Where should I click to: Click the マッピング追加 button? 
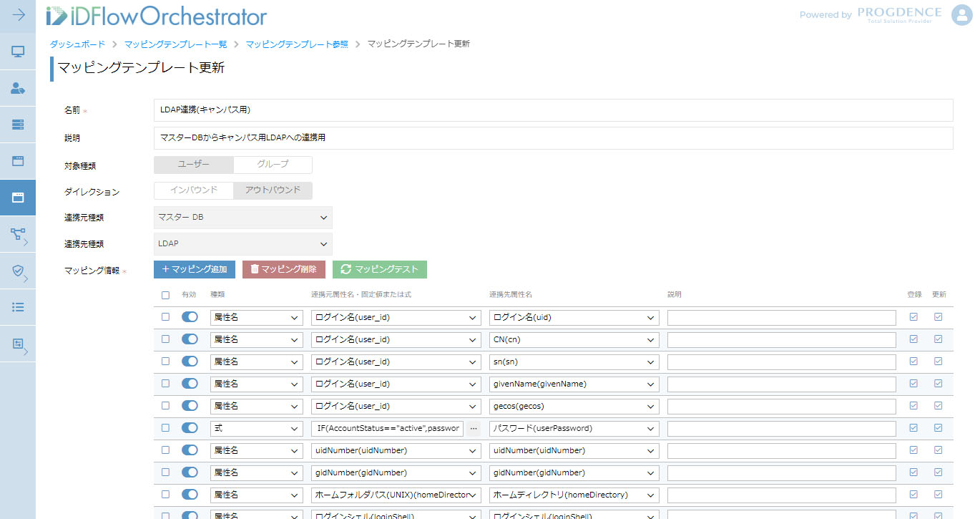point(195,269)
